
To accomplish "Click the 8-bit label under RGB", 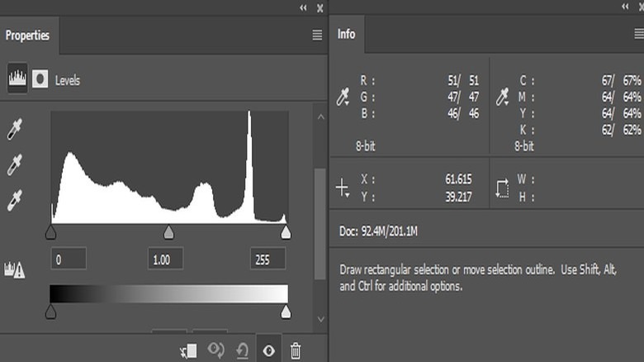I will pyautogui.click(x=365, y=146).
